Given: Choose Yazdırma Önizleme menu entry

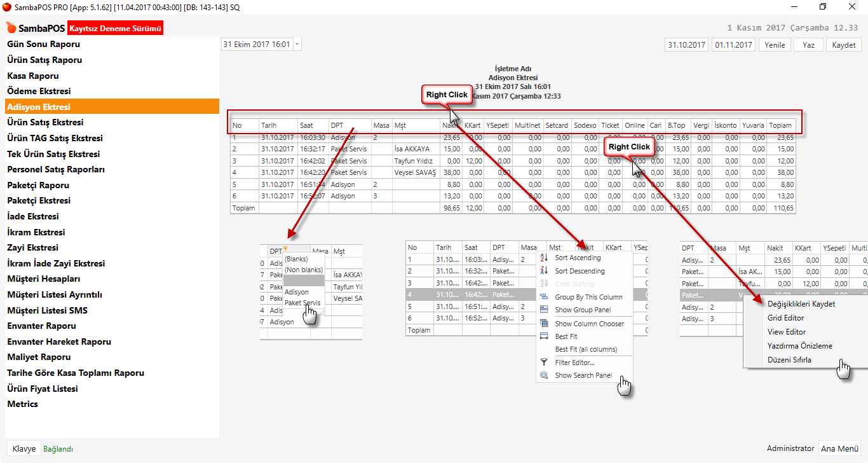Looking at the screenshot, I should point(799,346).
